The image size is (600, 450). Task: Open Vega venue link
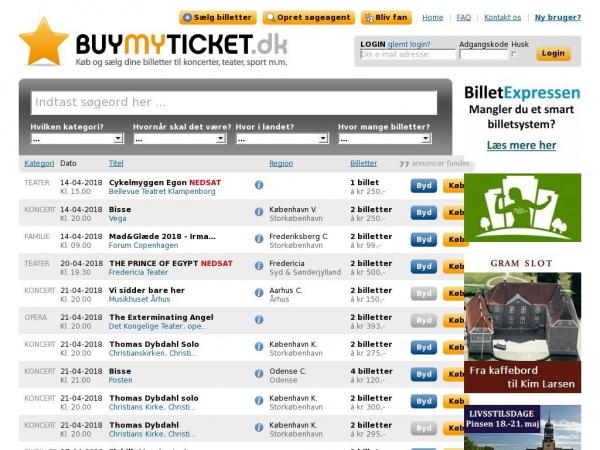coord(117,218)
